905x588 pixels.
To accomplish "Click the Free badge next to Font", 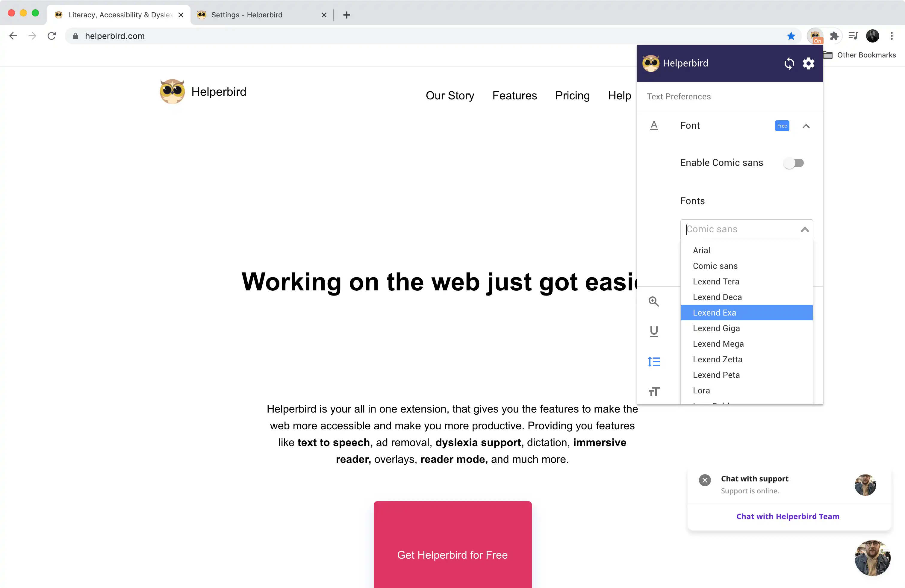I will (x=782, y=126).
